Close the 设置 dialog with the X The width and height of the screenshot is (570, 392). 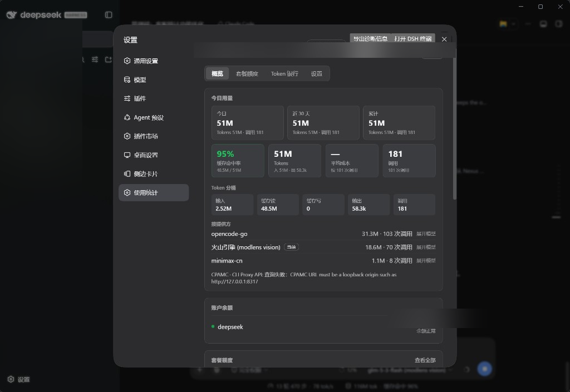[x=444, y=39]
